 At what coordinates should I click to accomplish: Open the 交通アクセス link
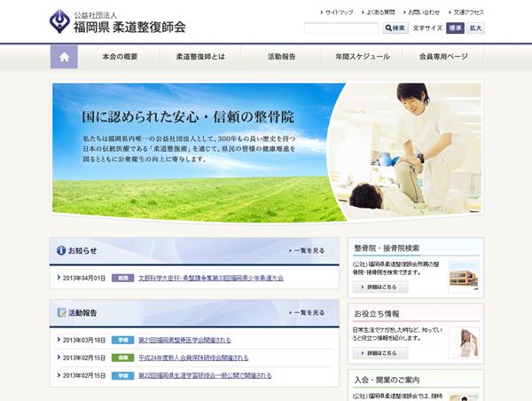(x=466, y=12)
